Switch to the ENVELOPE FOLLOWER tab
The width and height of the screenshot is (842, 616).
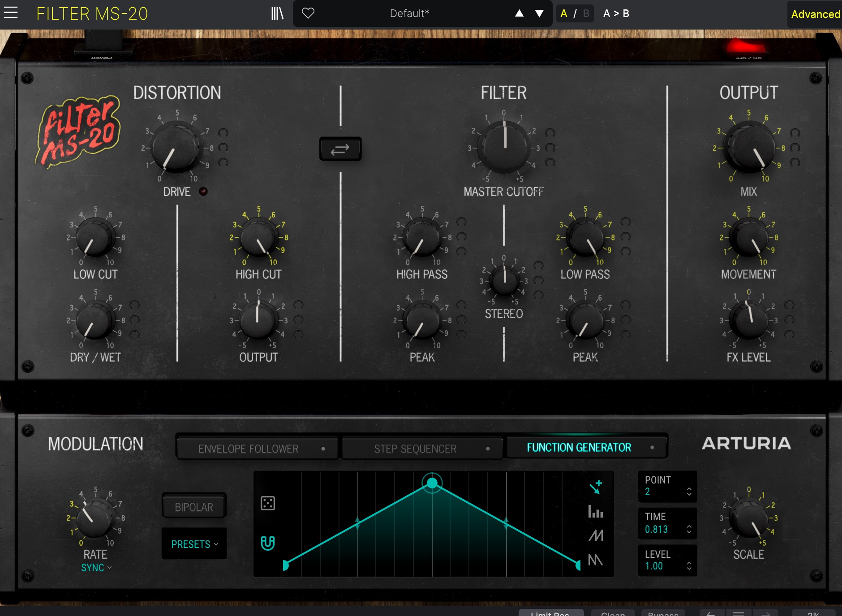[x=257, y=449]
